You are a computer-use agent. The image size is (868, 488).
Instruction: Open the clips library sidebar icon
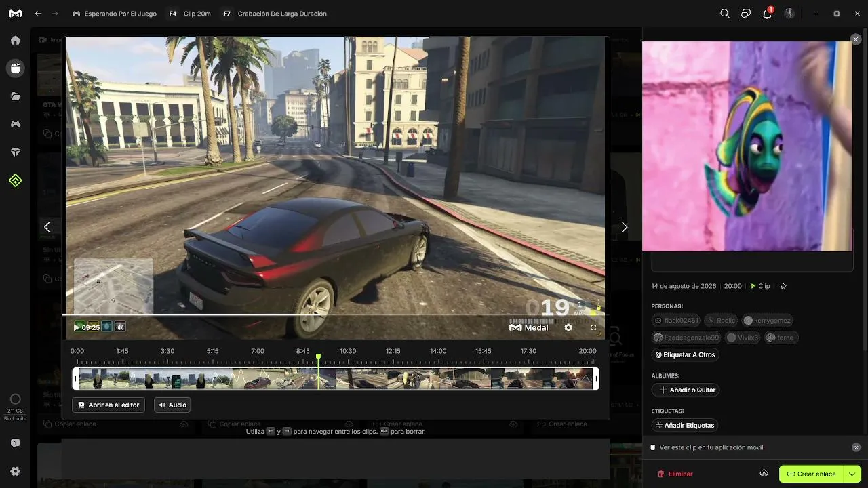click(15, 68)
